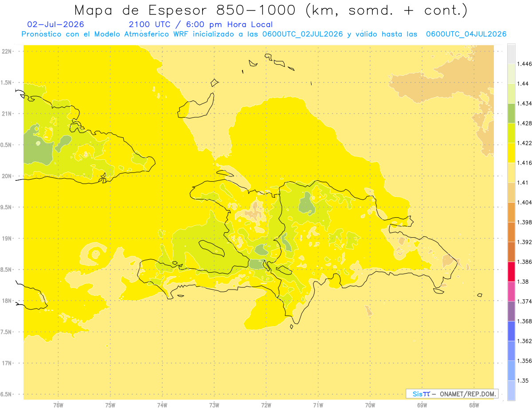The image size is (532, 411).
Task: Click the legend value '1.398'
Action: pos(524,222)
